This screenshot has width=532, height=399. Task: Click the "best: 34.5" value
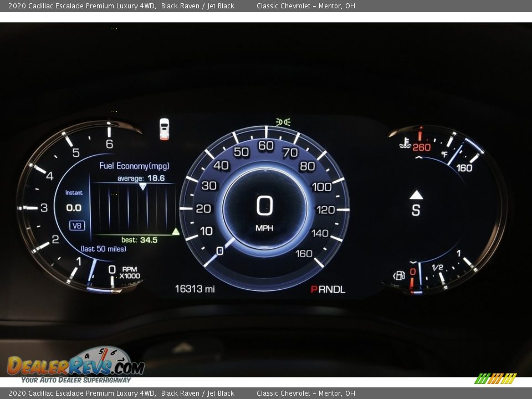(140, 240)
